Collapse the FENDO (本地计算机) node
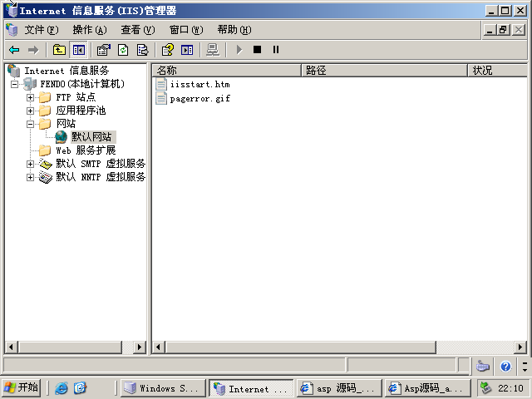 pos(14,84)
